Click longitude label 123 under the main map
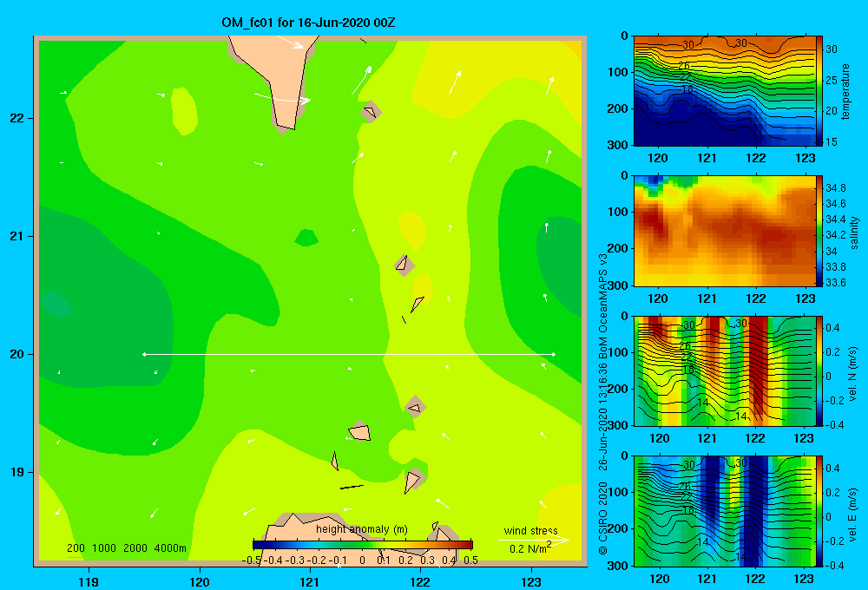The image size is (868, 590). tap(531, 581)
